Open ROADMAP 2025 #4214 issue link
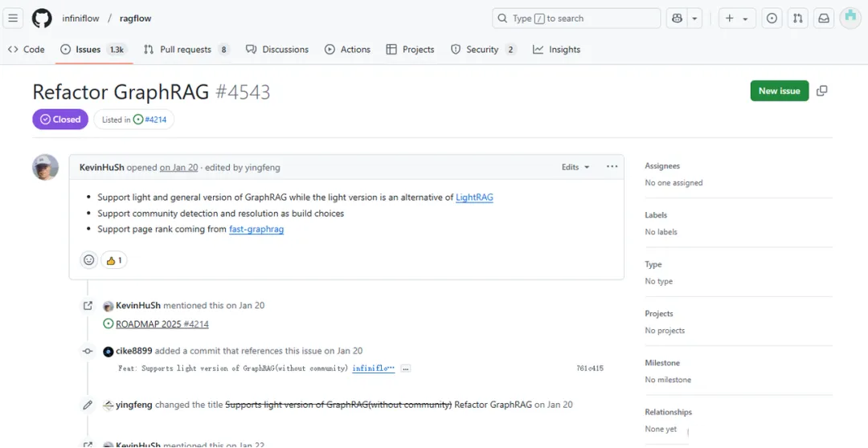 162,324
